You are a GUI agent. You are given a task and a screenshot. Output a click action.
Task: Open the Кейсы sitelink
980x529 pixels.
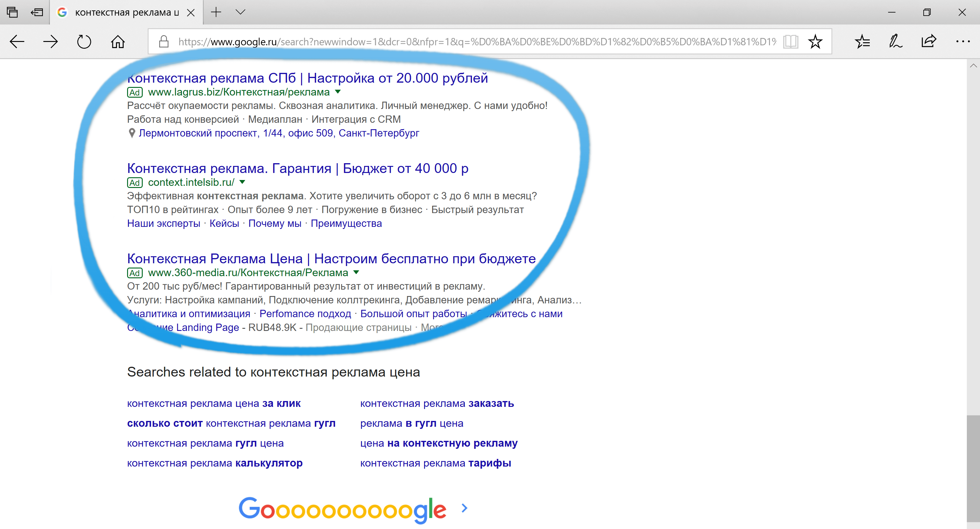tap(224, 223)
